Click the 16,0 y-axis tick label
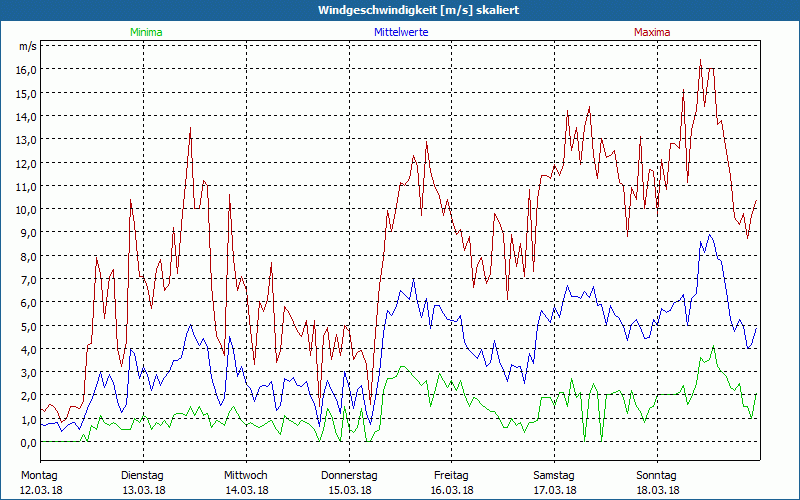This screenshot has height=500, width=800. point(25,70)
